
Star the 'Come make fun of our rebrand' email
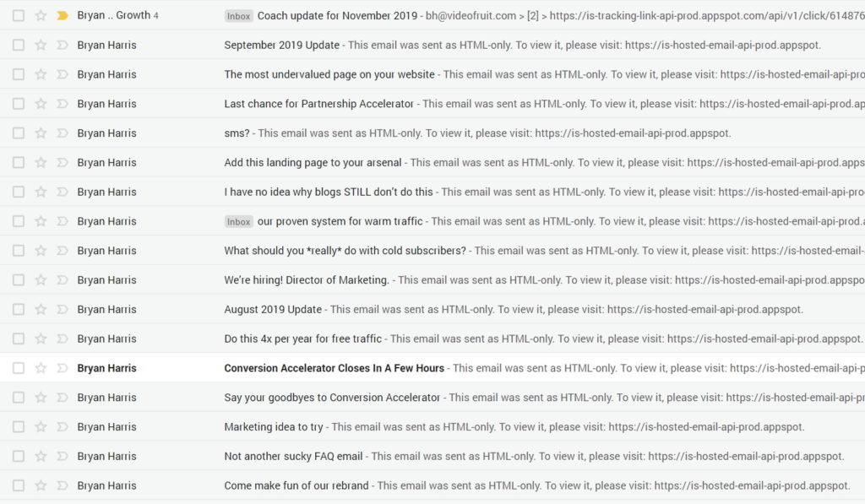pyautogui.click(x=41, y=485)
